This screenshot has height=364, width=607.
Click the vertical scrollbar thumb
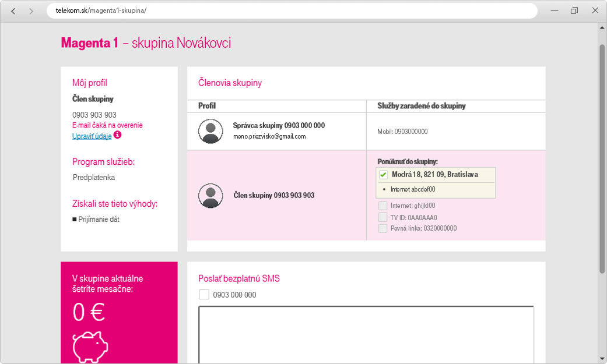pyautogui.click(x=602, y=159)
